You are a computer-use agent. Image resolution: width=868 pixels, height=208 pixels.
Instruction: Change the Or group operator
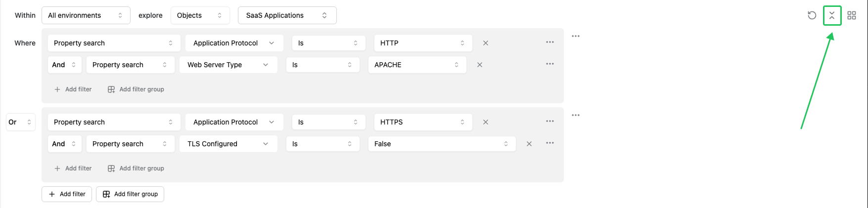coord(20,122)
